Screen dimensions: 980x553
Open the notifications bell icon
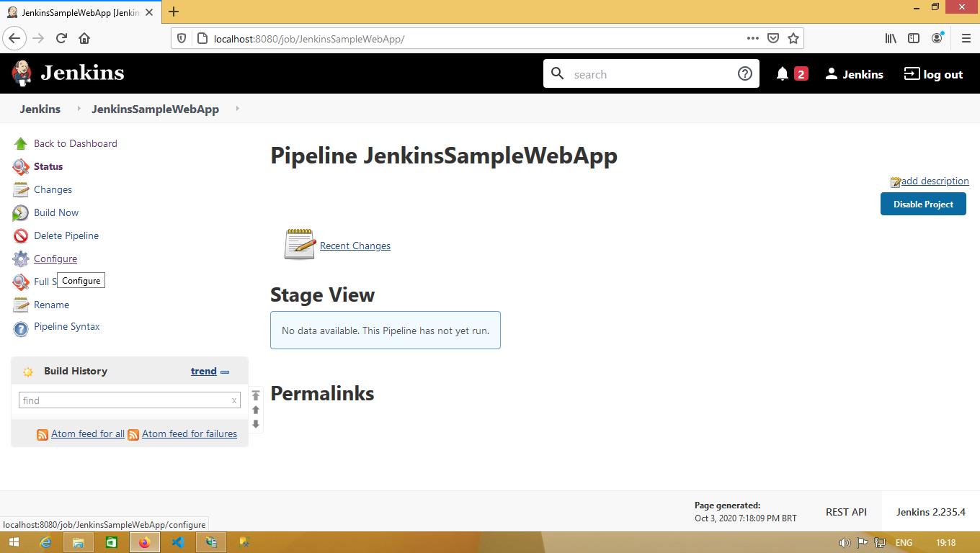783,74
